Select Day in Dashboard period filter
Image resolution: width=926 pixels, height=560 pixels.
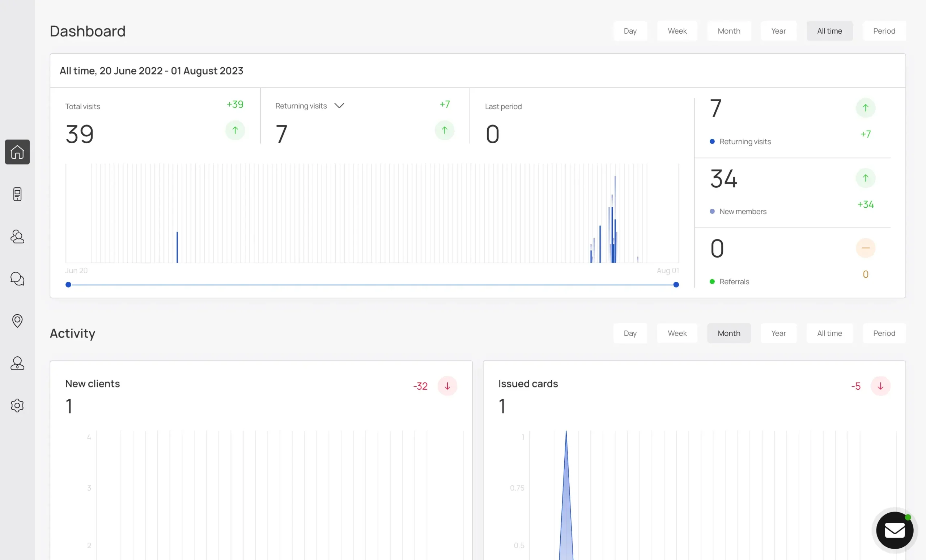[630, 31]
